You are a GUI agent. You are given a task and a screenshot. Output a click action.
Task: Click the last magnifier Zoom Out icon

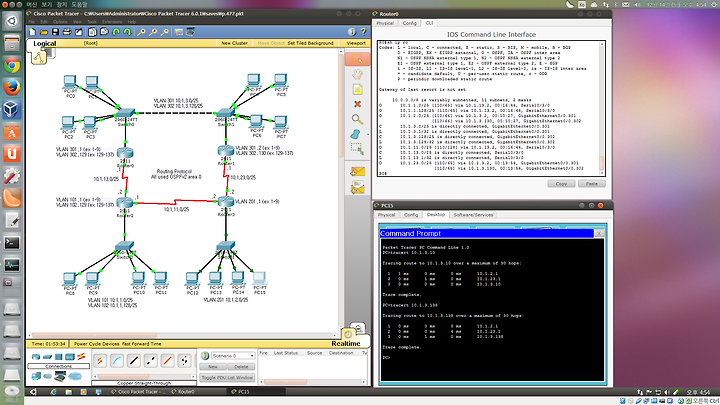click(165, 32)
